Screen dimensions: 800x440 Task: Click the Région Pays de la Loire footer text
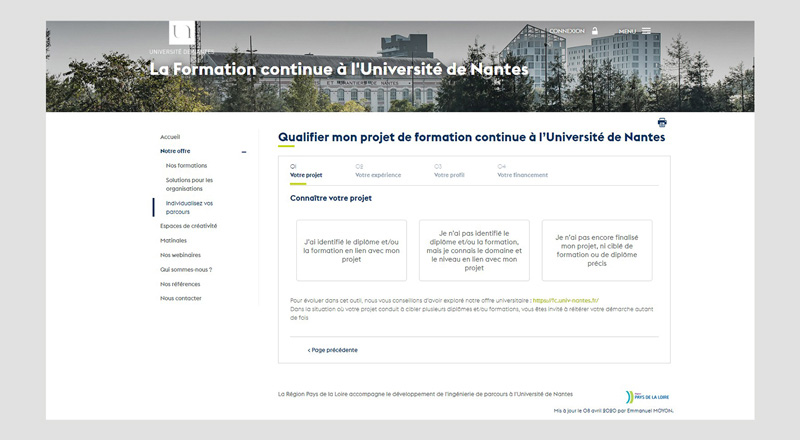426,394
